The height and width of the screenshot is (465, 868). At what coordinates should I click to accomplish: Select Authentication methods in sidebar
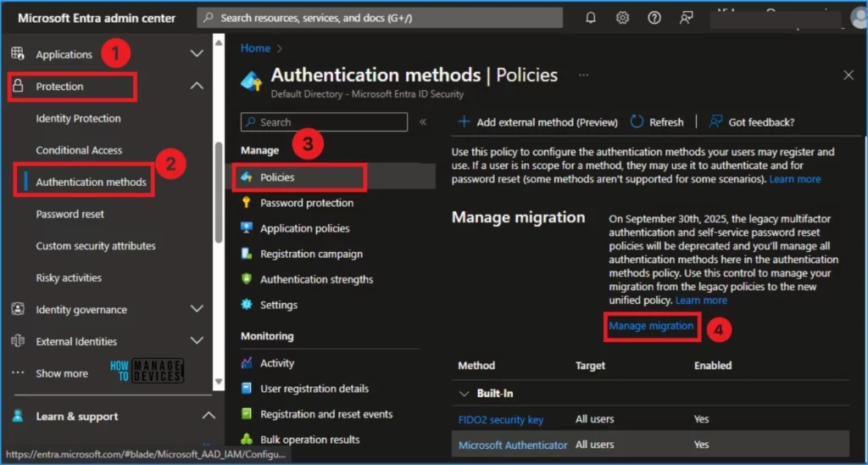pos(92,182)
